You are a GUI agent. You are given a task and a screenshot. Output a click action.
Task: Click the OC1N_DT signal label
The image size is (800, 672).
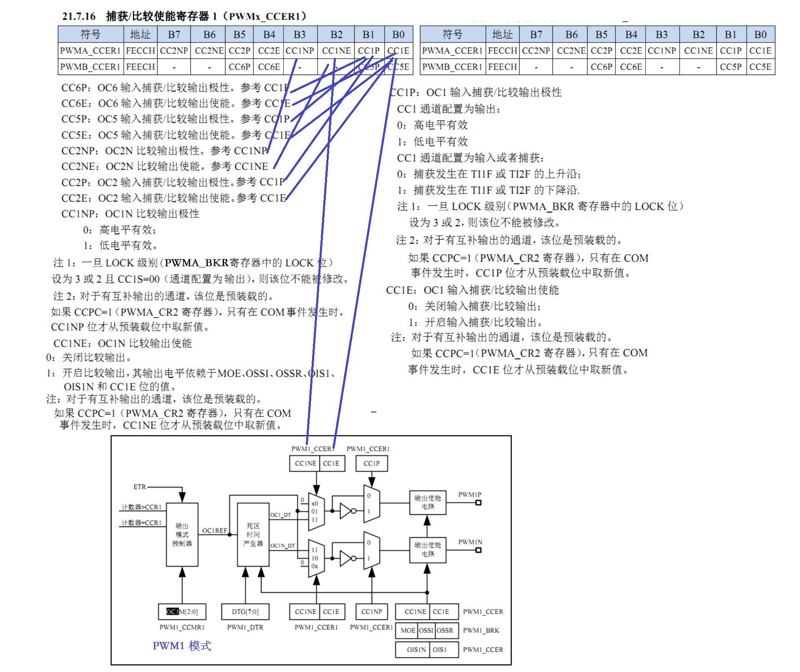(x=282, y=545)
